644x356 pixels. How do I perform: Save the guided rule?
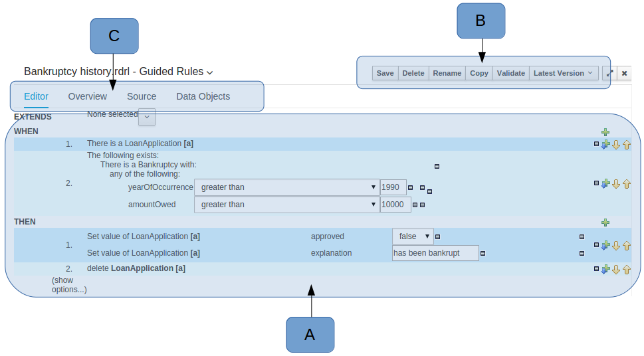[x=385, y=73]
